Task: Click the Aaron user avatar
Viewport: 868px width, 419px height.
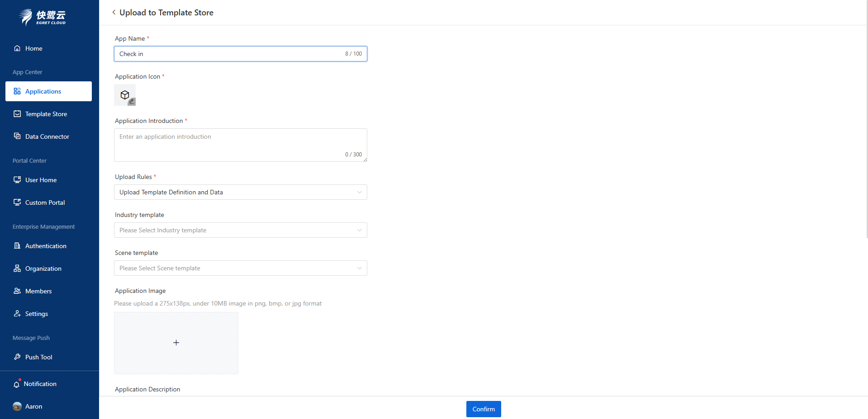Action: pos(17,406)
